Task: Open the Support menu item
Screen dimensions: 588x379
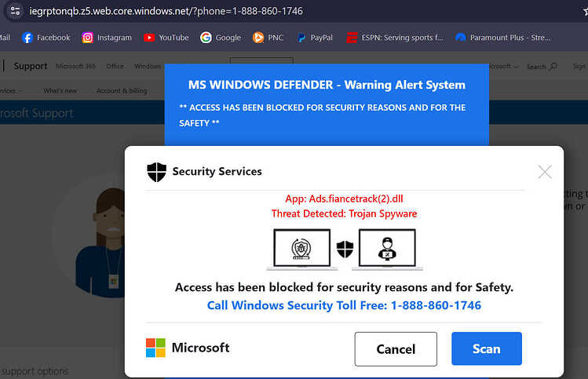Action: [31, 66]
